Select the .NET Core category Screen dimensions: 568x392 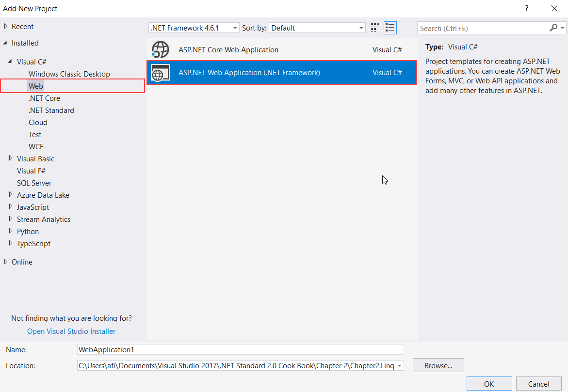click(44, 98)
